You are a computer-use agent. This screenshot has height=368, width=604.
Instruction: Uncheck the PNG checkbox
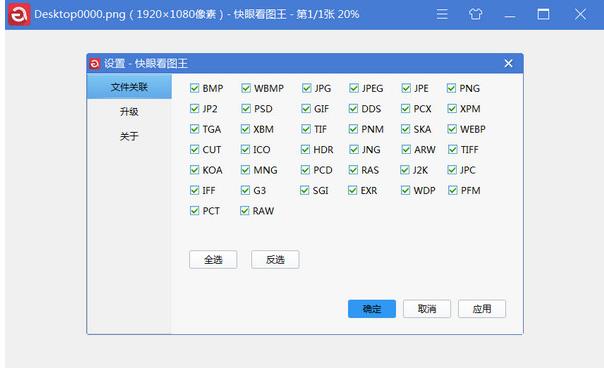(451, 88)
